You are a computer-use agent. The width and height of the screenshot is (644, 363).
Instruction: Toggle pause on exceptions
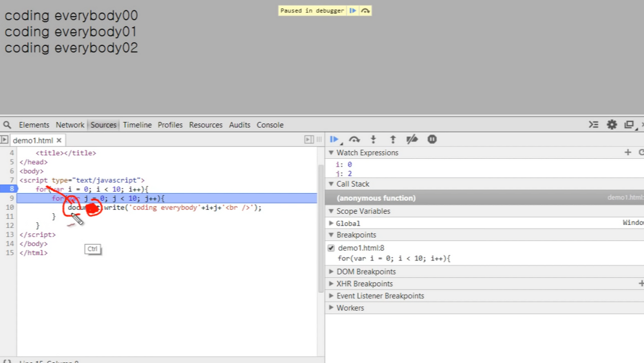point(432,140)
